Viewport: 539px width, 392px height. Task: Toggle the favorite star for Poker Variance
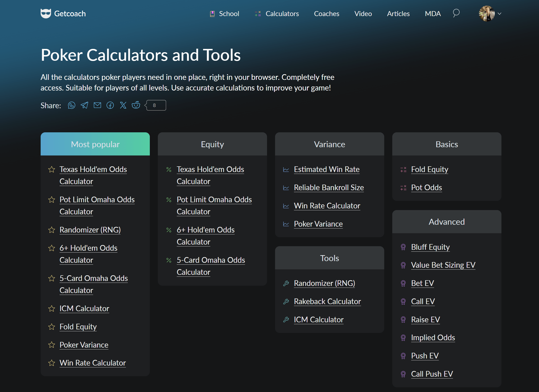(51, 345)
